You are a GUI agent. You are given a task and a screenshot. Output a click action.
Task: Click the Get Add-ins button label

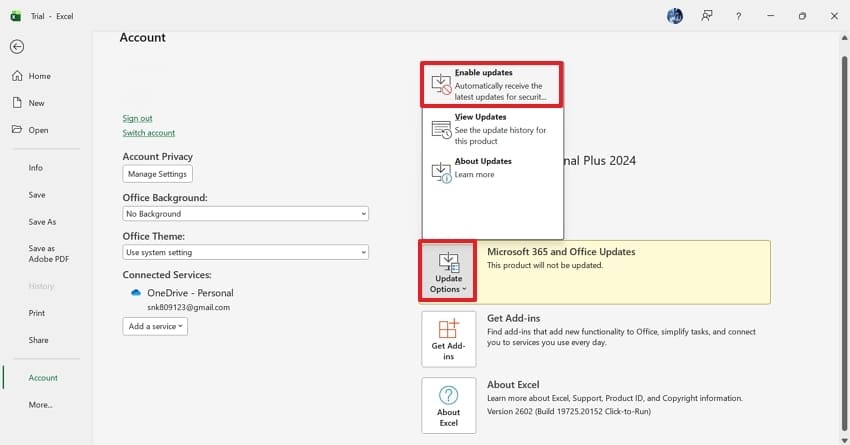click(448, 351)
